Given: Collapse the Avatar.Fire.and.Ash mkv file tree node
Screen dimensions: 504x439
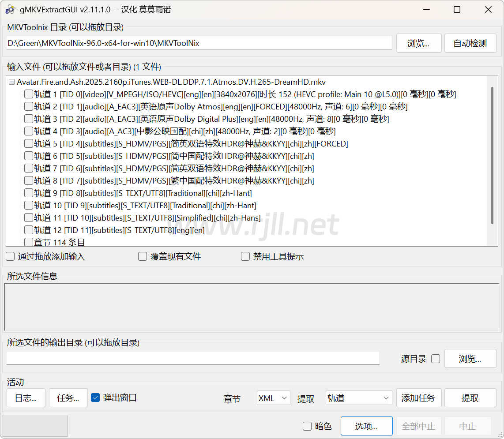Looking at the screenshot, I should [11, 82].
